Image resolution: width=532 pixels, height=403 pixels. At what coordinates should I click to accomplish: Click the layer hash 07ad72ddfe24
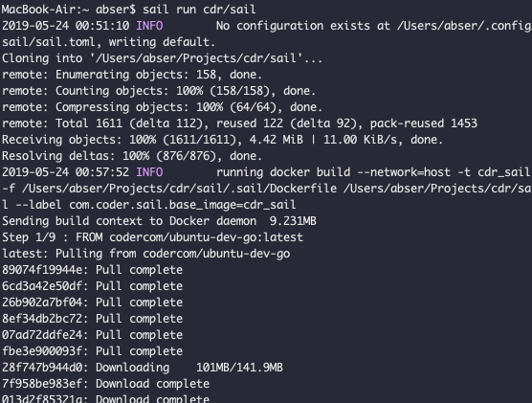click(42, 335)
